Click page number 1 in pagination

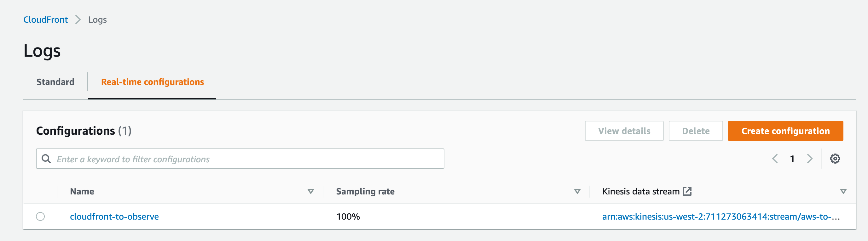(792, 159)
